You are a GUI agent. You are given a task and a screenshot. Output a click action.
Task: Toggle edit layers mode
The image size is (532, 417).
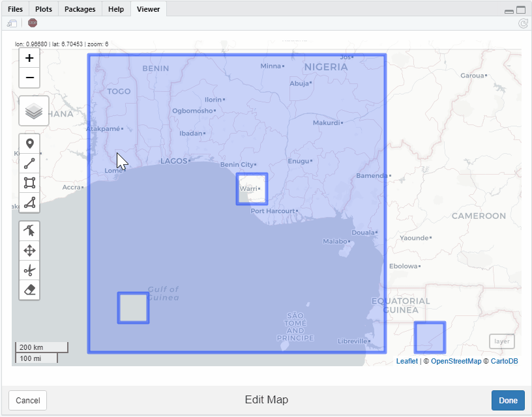point(29,231)
